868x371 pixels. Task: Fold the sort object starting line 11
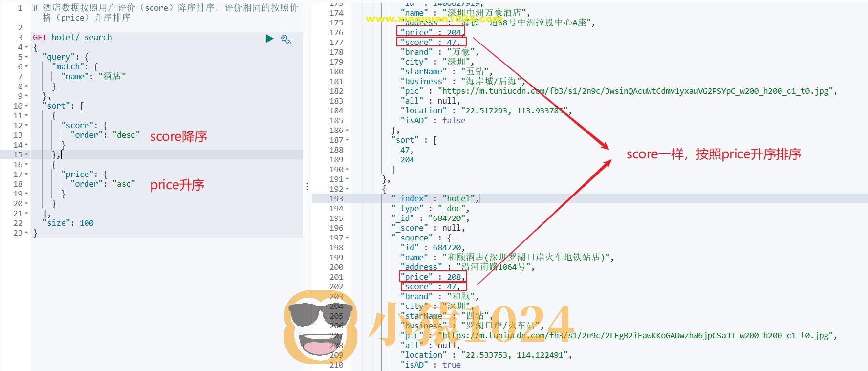tap(26, 116)
